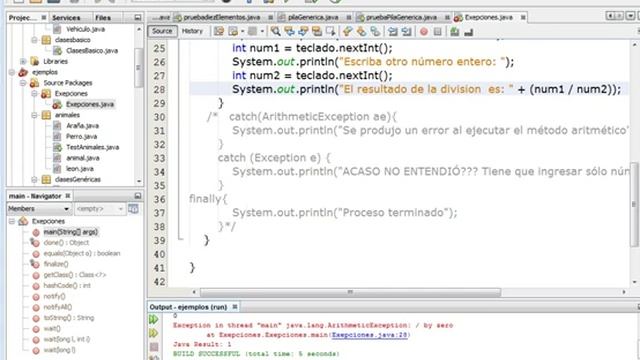Open the pruebadiezElementos.java tab

click(222, 17)
